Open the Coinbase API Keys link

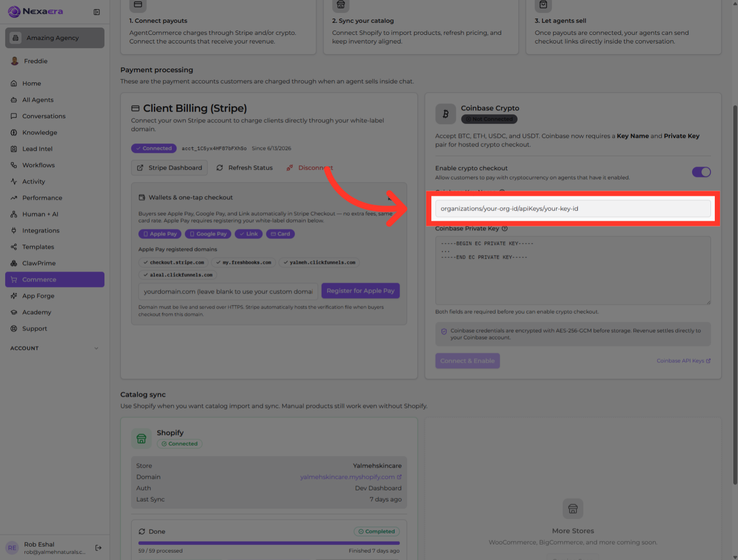click(x=683, y=361)
